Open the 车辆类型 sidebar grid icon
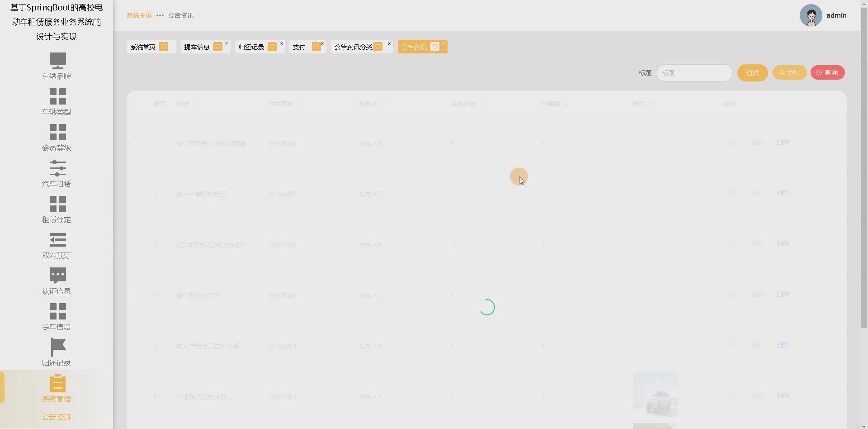 pyautogui.click(x=57, y=96)
